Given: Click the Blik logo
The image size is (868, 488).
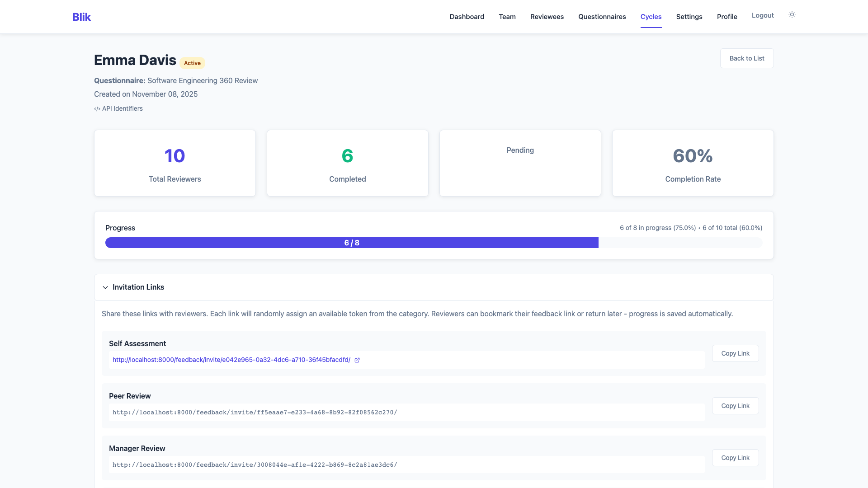Looking at the screenshot, I should point(81,17).
